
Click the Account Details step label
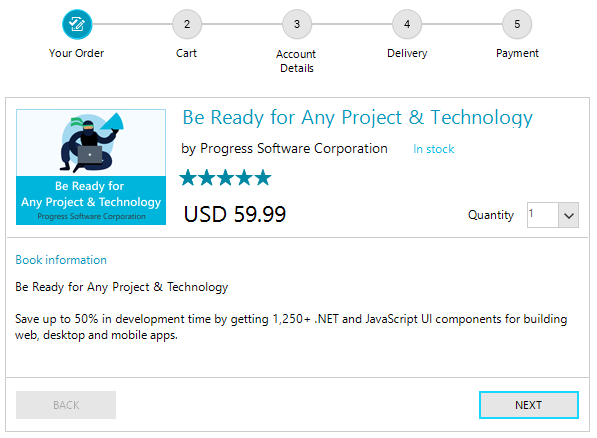click(x=296, y=61)
